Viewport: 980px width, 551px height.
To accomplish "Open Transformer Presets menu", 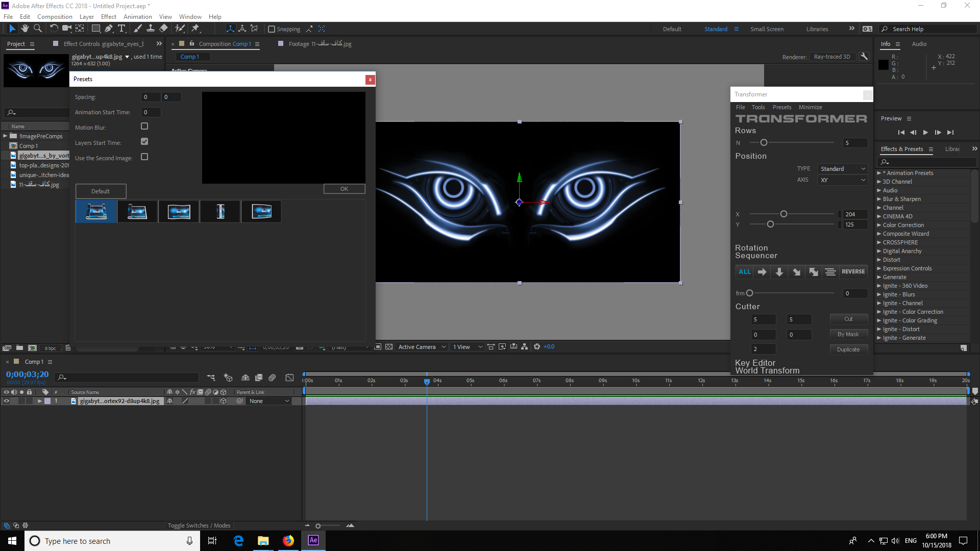I will tap(782, 107).
